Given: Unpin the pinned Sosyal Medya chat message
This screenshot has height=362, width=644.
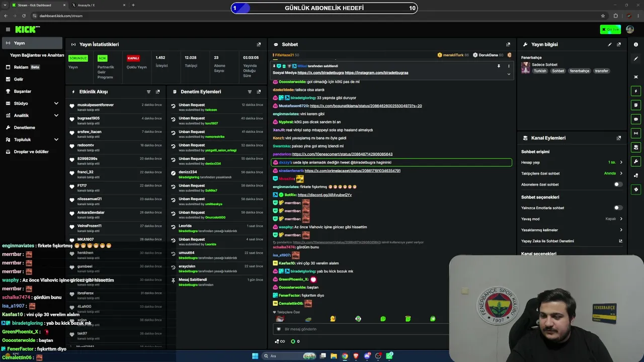Looking at the screenshot, I should coord(499,66).
